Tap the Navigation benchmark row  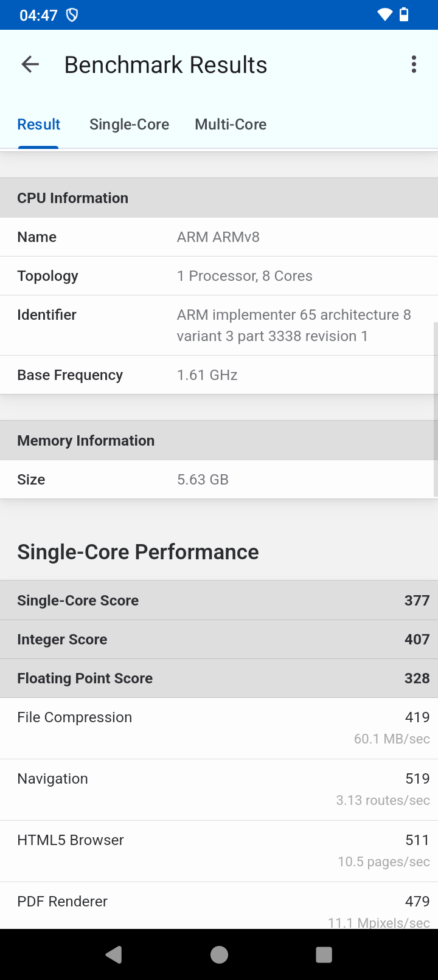coord(219,789)
